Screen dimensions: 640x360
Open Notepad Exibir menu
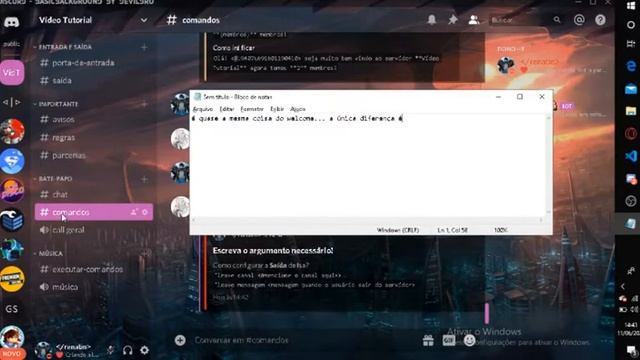click(277, 109)
